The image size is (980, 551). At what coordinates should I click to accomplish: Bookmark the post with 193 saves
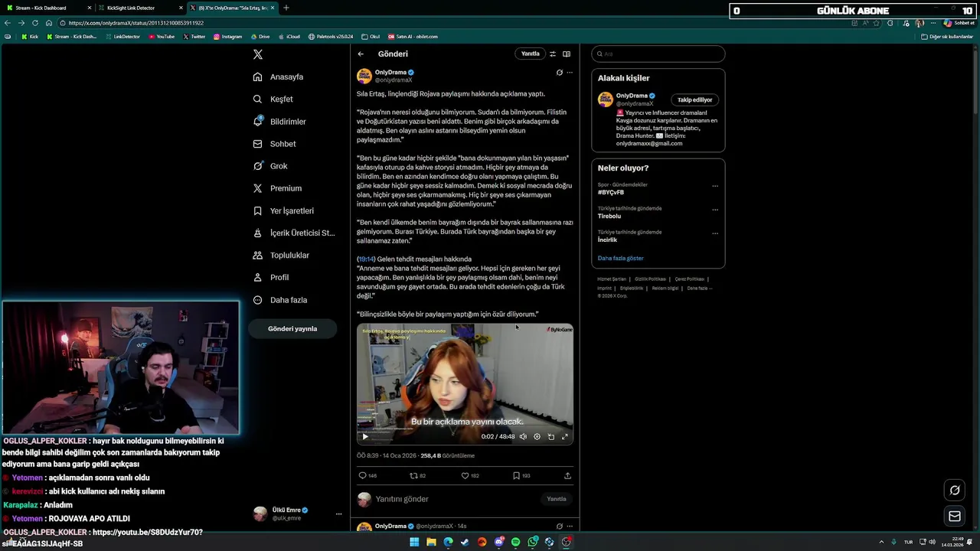[x=516, y=476]
